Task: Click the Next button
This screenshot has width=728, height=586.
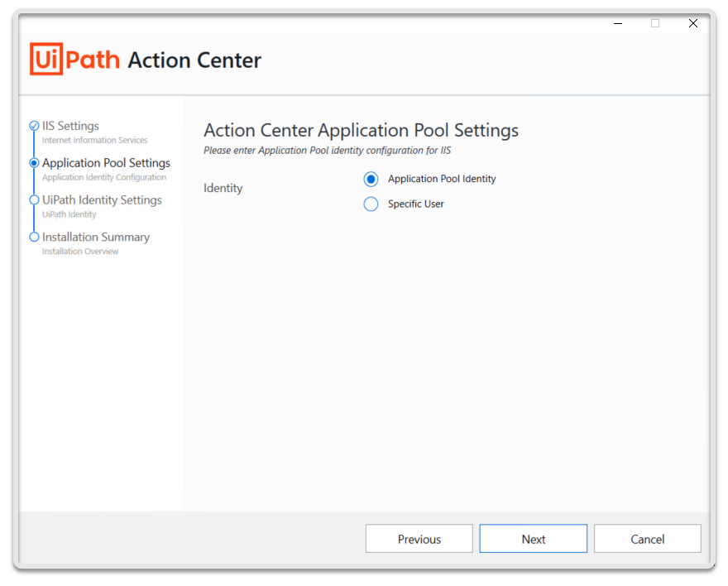Action: point(533,538)
